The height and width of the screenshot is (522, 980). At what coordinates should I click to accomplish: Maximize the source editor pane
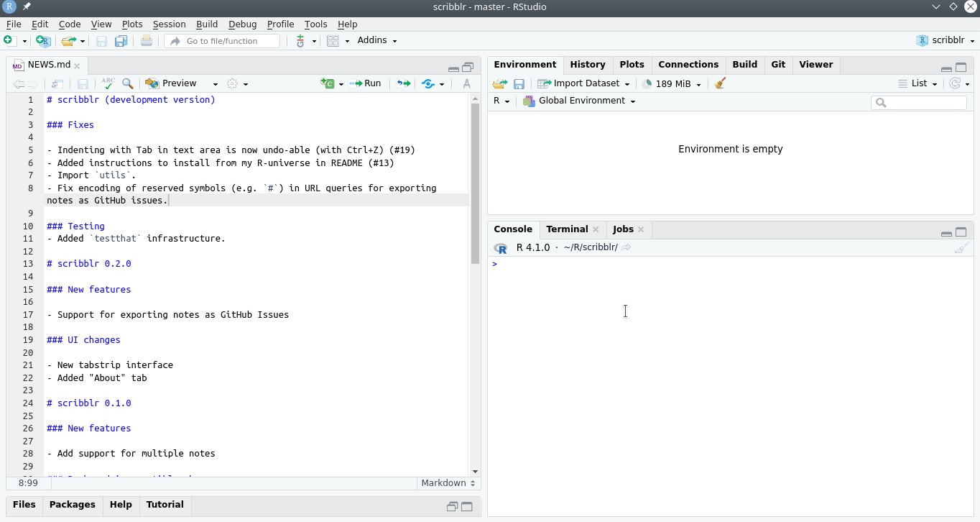click(x=468, y=68)
